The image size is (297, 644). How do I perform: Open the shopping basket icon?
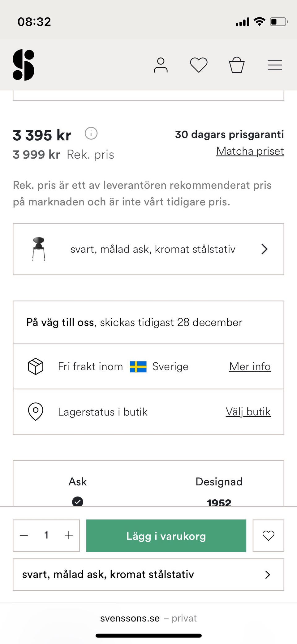pyautogui.click(x=237, y=65)
